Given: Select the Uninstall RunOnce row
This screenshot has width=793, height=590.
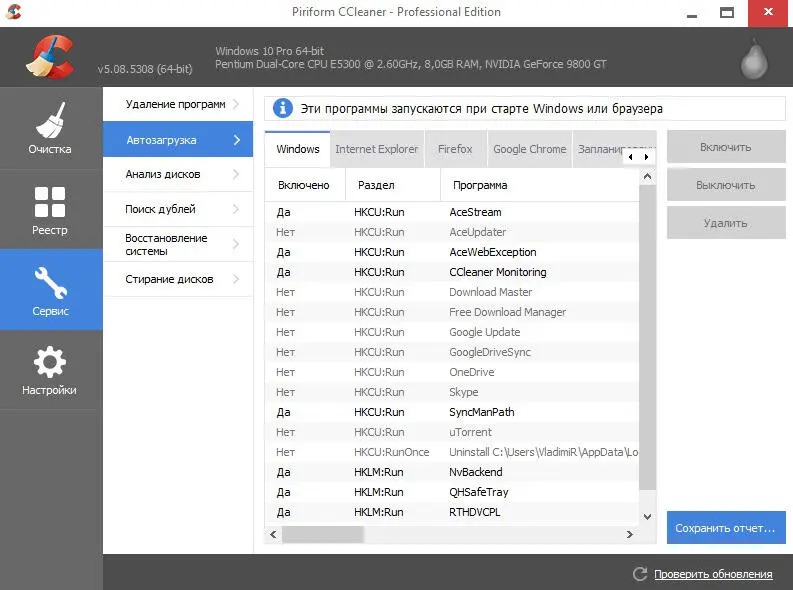Looking at the screenshot, I should [x=452, y=452].
